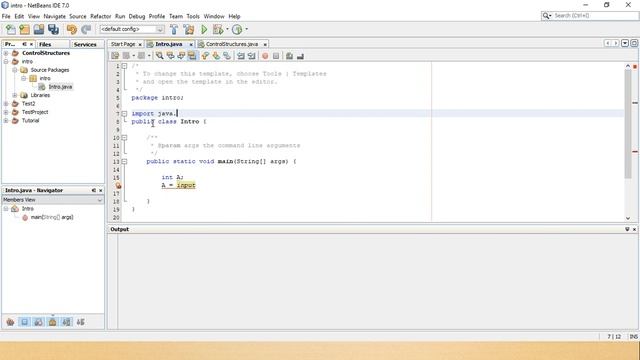The height and width of the screenshot is (360, 640).
Task: Toggle Highlight Search in editor toolbar
Action: 192,56
